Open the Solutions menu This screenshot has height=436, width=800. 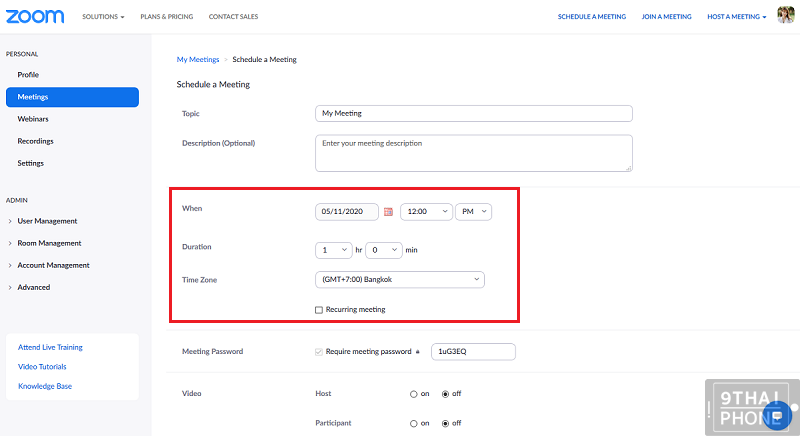click(104, 17)
